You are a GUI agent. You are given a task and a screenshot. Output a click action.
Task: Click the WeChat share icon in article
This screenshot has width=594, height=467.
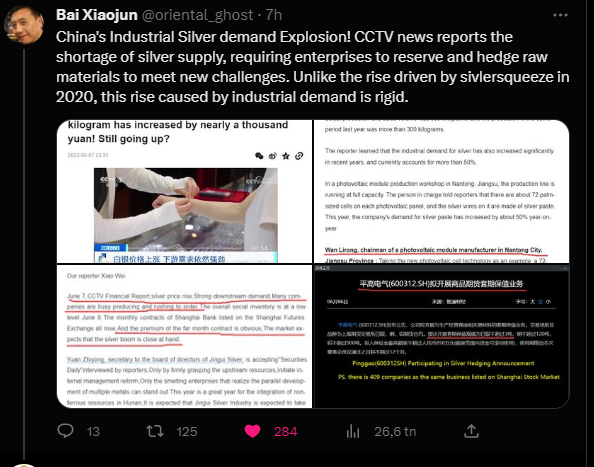259,156
